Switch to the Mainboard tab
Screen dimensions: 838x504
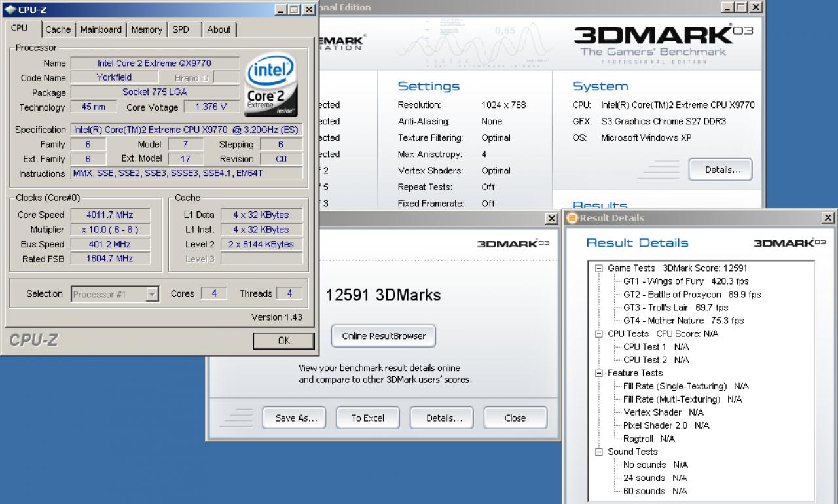pos(101,29)
